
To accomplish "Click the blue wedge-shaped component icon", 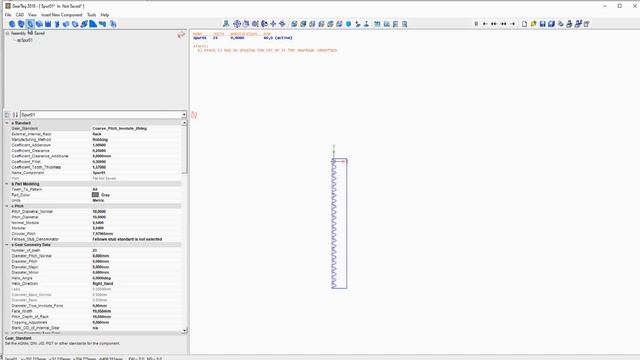I will (93, 24).
